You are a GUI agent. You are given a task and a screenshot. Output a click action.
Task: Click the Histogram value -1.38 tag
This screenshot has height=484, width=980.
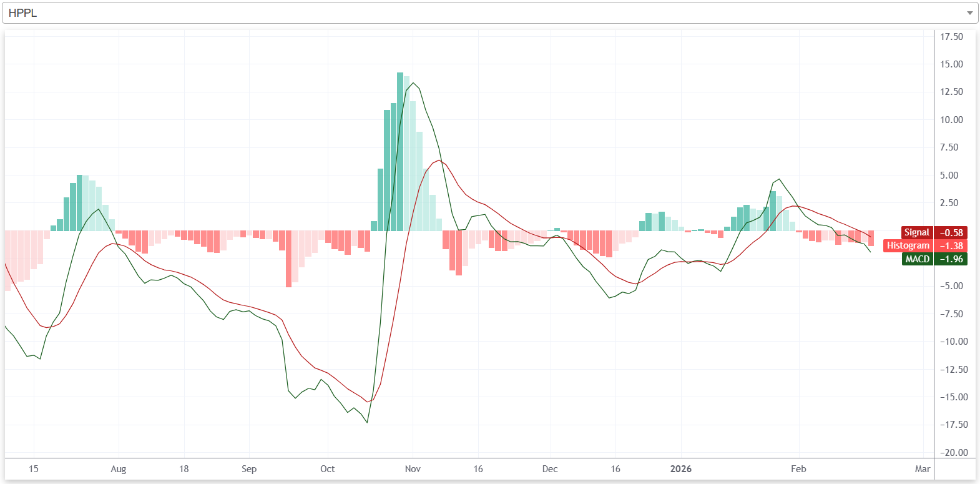[x=951, y=245]
